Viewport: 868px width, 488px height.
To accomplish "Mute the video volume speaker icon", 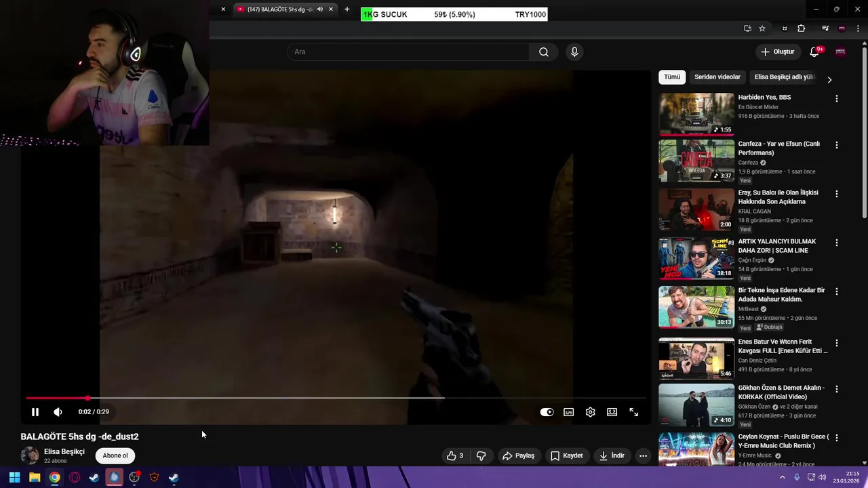I will pyautogui.click(x=58, y=412).
